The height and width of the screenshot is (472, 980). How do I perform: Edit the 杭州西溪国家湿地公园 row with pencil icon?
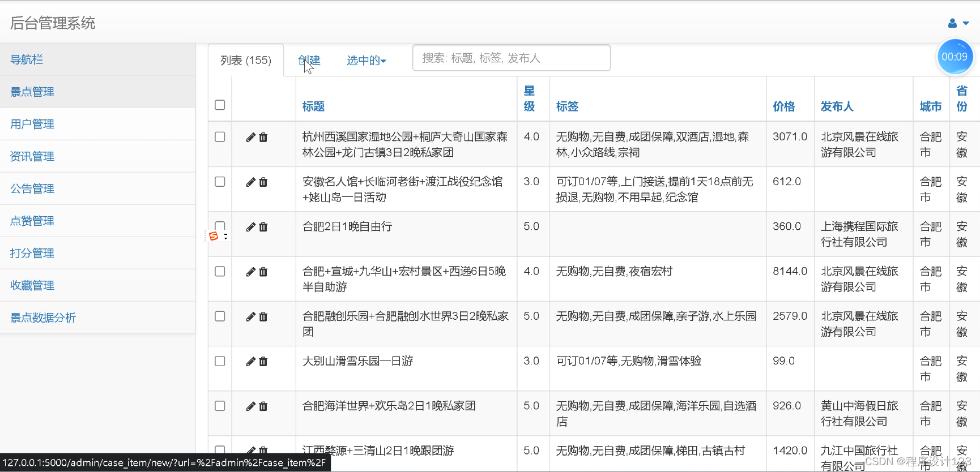pyautogui.click(x=250, y=138)
